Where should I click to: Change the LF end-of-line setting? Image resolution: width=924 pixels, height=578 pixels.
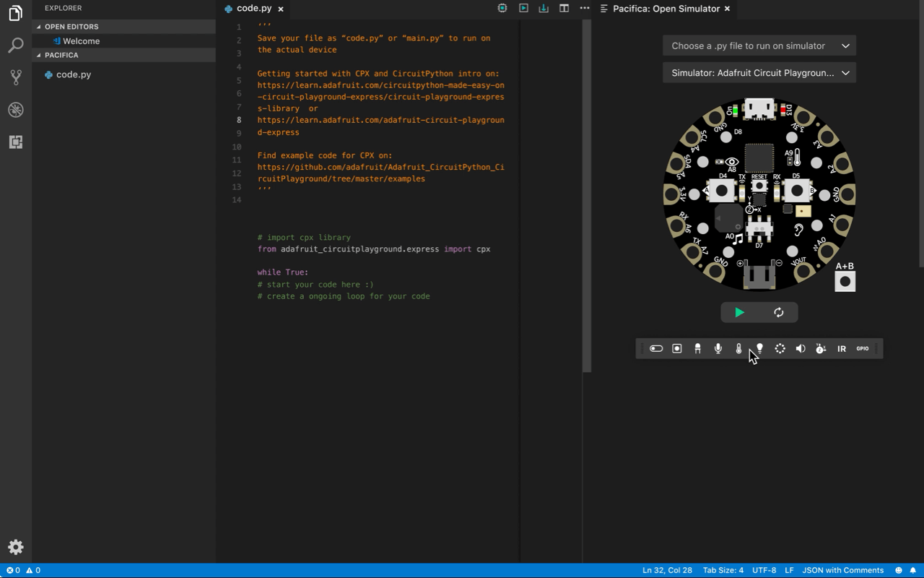[x=789, y=570]
